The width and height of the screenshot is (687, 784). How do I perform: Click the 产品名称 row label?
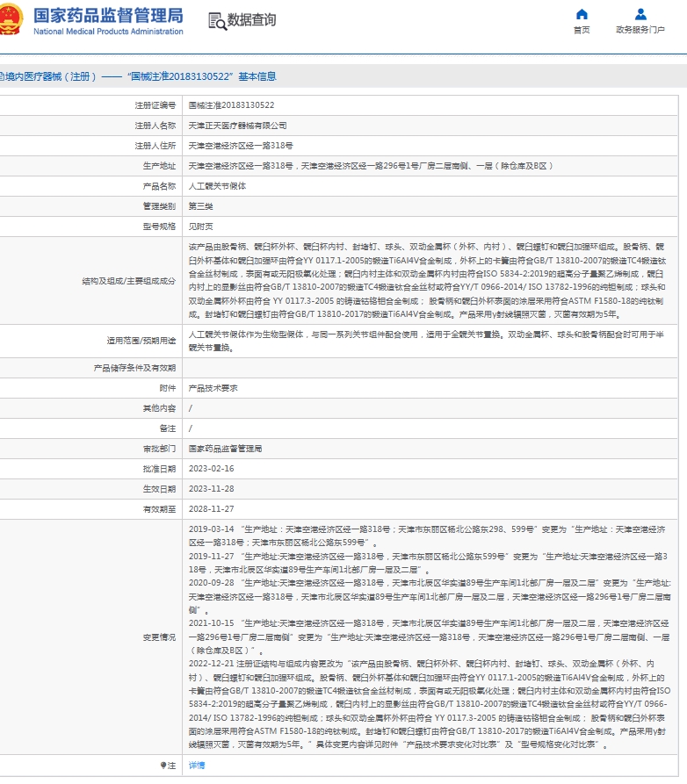(159, 186)
